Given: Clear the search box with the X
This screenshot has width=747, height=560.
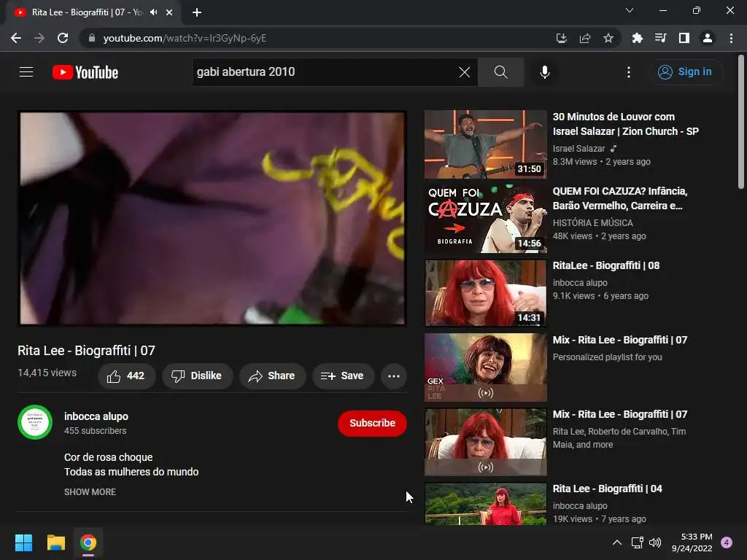Looking at the screenshot, I should (x=464, y=72).
